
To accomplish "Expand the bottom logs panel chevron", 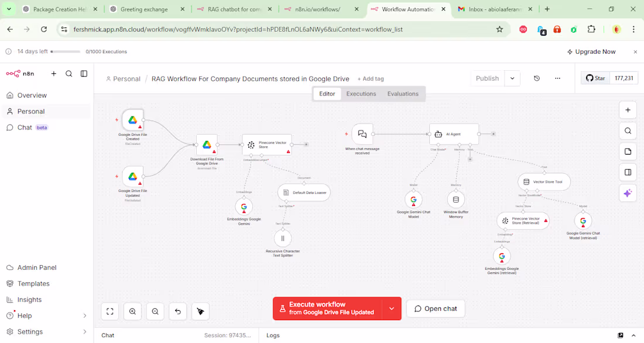I will (633, 335).
